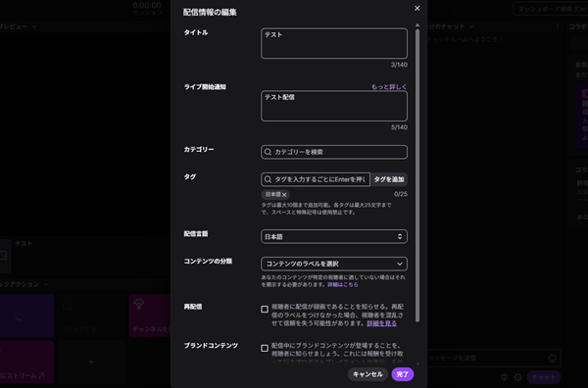The height and width of the screenshot is (388, 588).
Task: Open the 詳細はこちら link
Action: (x=343, y=284)
